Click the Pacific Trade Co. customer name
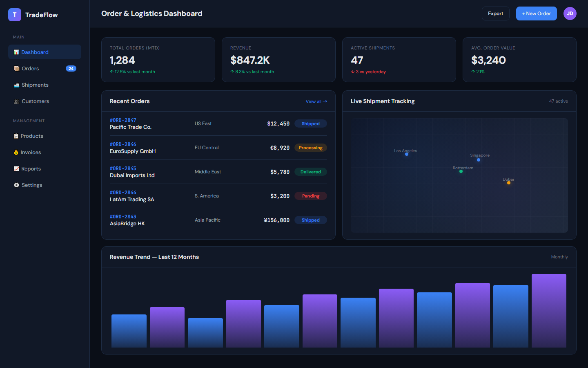Image resolution: width=588 pixels, height=368 pixels. click(131, 127)
